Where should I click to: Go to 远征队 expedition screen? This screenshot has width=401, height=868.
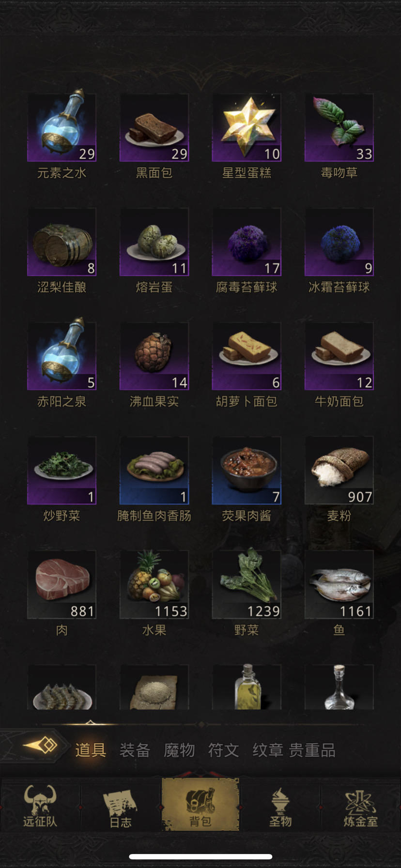coord(40,806)
